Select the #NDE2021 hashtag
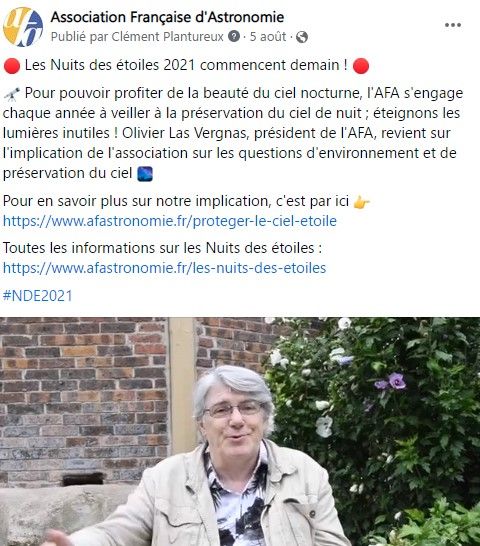Image resolution: width=480 pixels, height=546 pixels. tap(38, 296)
